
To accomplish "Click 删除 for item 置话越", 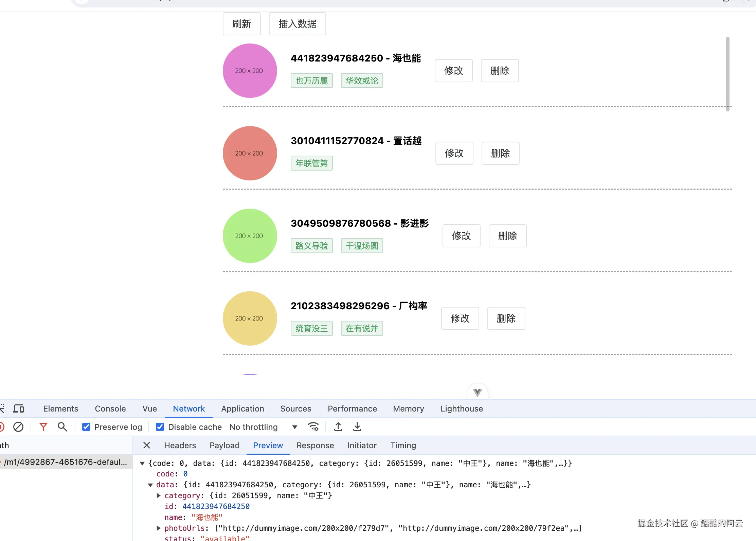I will (501, 153).
